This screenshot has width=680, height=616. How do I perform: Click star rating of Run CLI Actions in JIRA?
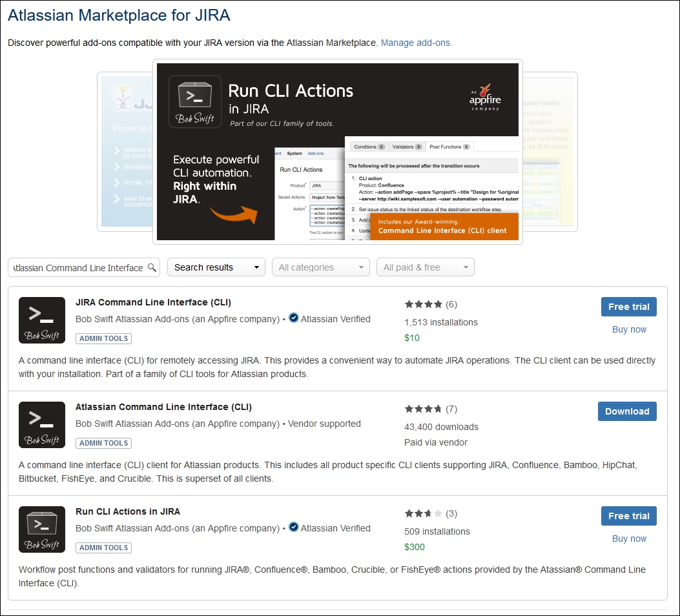[423, 514]
